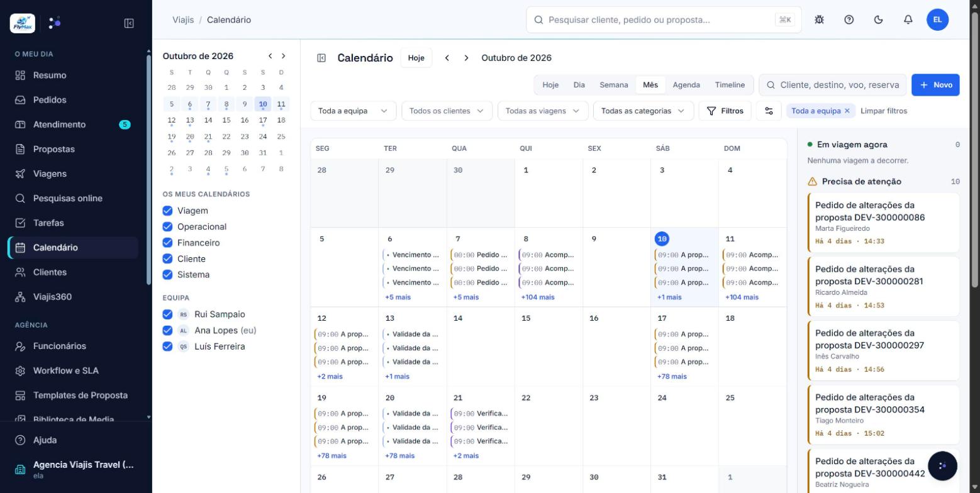Go to previous month in main calendar

(447, 58)
